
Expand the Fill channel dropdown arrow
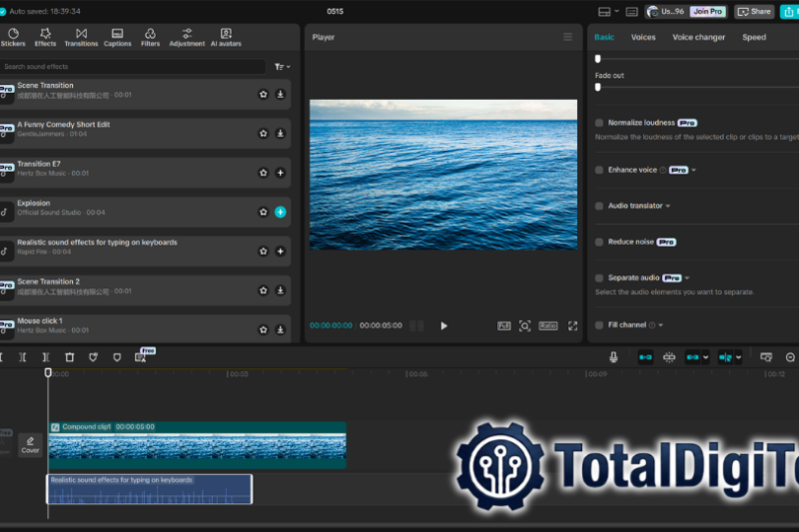[661, 325]
